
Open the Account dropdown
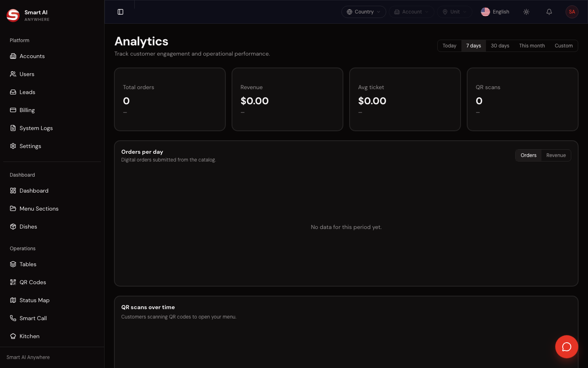[412, 12]
